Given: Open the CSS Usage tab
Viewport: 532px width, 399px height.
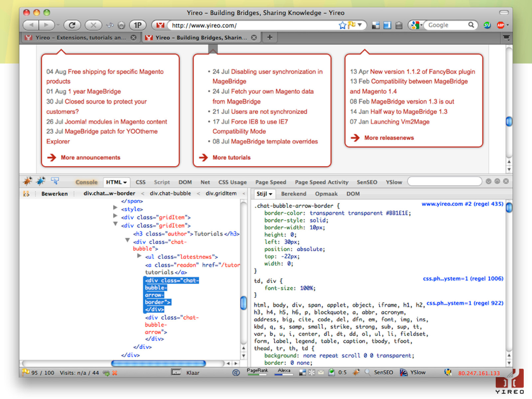Looking at the screenshot, I should click(x=232, y=182).
